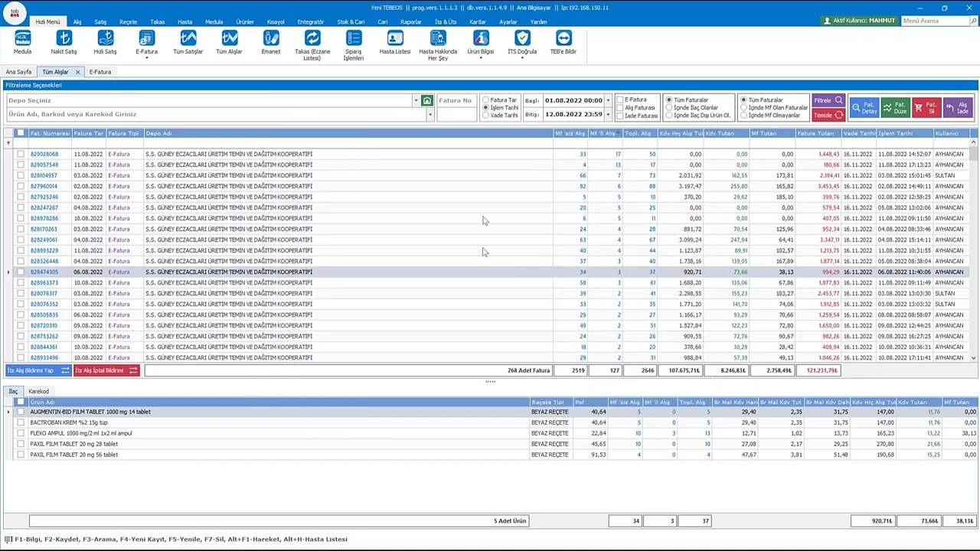Click İts Alış İptal Bildirimi button
Screen dimensions: 980x551
point(106,370)
